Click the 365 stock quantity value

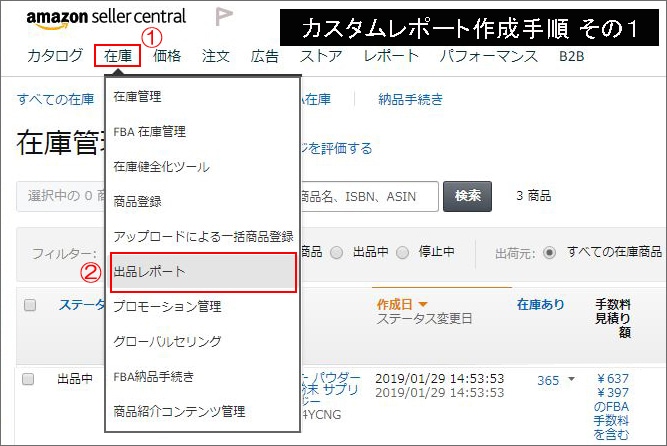click(x=548, y=380)
